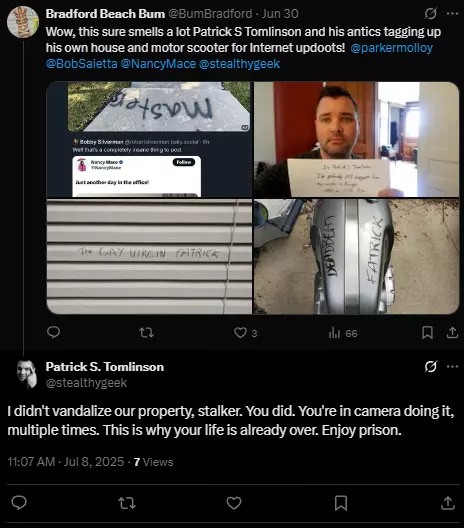Open more options menu on Patrick's reply

pyautogui.click(x=452, y=366)
